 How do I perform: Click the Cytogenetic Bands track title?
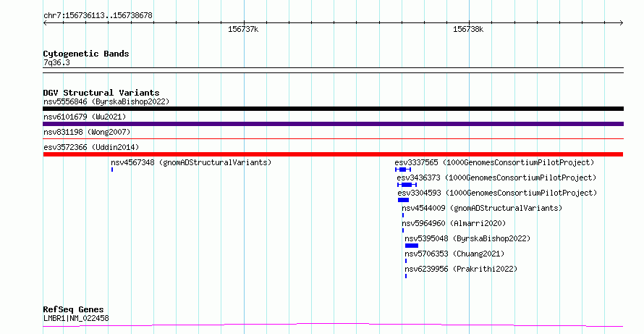(86, 54)
